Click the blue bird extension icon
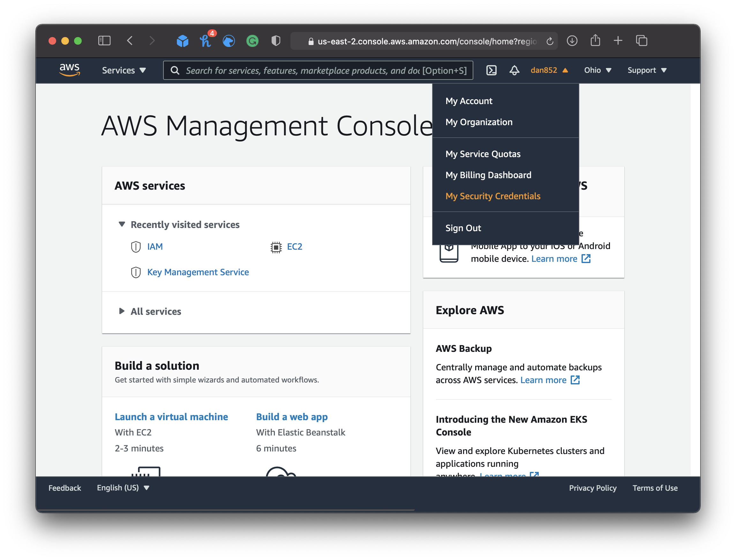The image size is (736, 560). tap(229, 41)
